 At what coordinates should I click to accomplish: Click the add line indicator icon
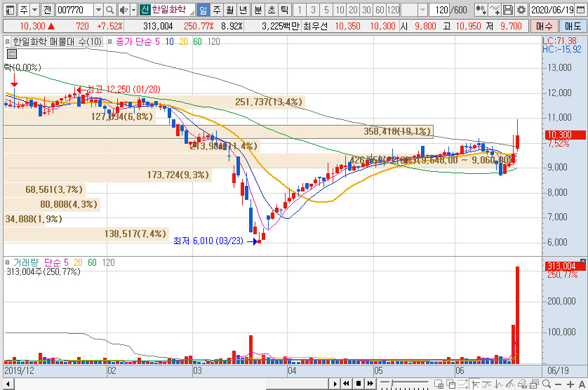pos(495,10)
